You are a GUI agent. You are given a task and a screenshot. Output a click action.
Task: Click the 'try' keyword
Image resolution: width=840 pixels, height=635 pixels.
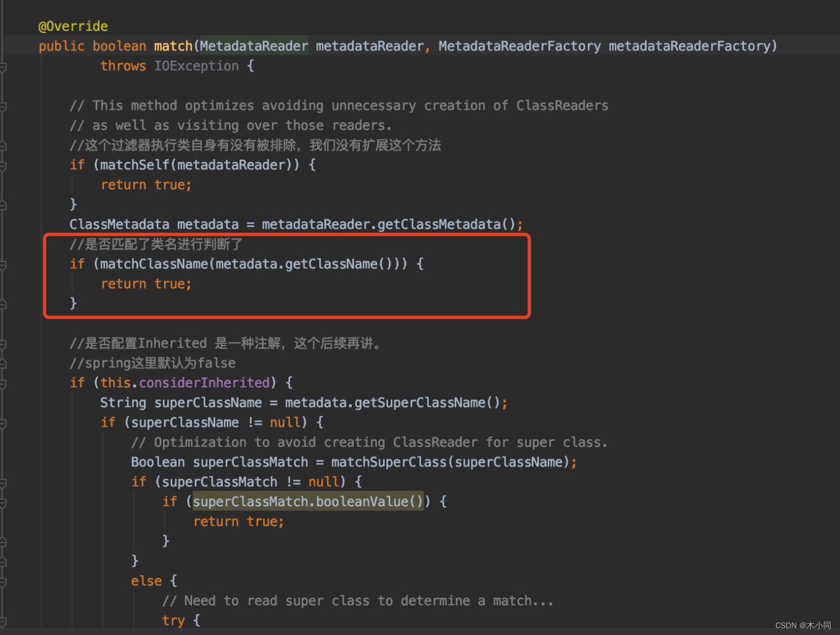click(173, 620)
